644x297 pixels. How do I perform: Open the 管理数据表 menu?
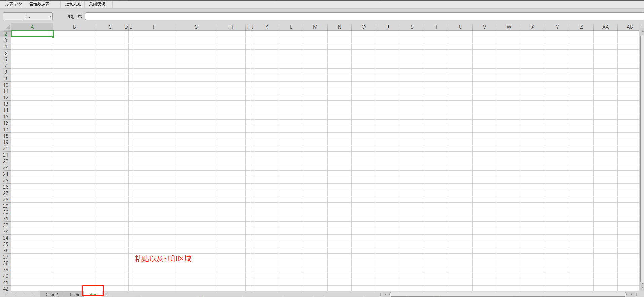click(x=39, y=4)
